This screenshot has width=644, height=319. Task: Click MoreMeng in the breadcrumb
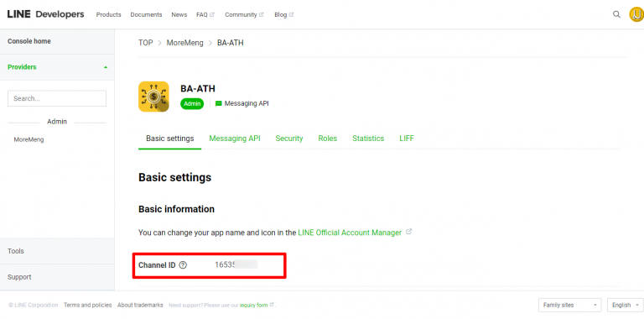(184, 43)
